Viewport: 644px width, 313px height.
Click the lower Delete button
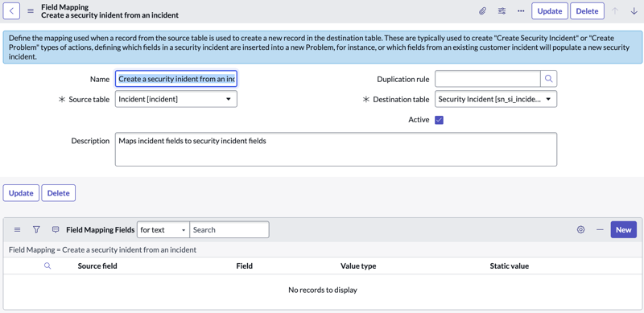(x=58, y=193)
